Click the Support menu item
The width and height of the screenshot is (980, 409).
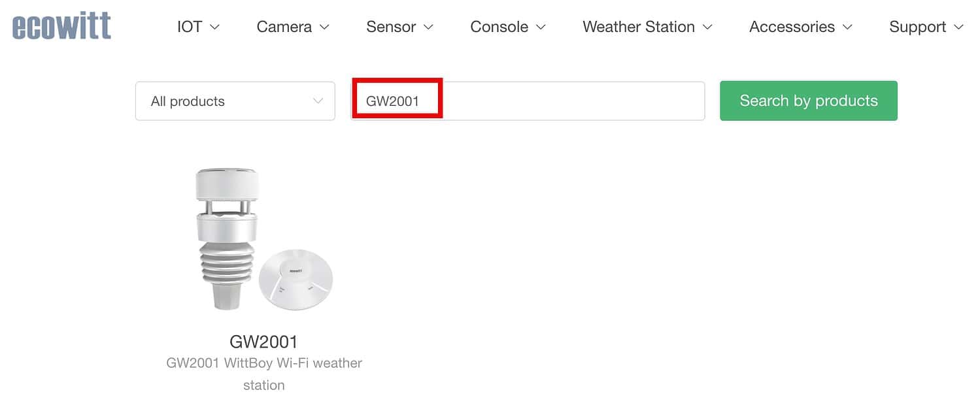click(x=917, y=27)
